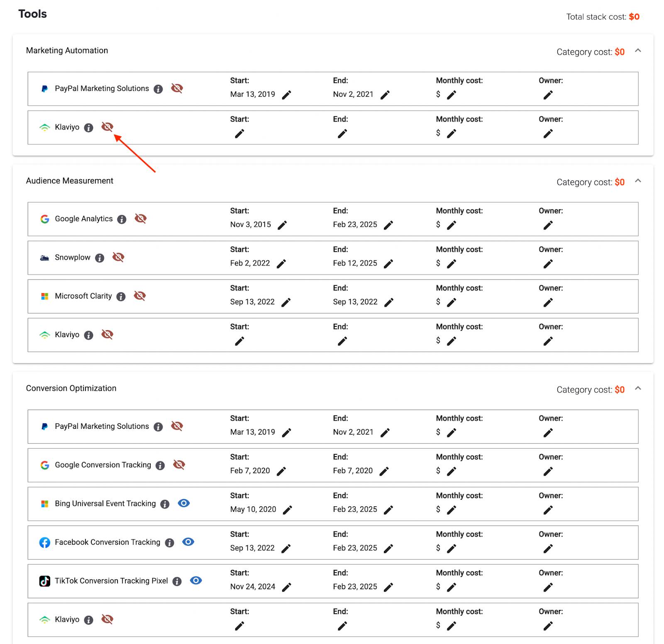
Task: Collapse the Conversion Optimization section
Action: tap(638, 388)
